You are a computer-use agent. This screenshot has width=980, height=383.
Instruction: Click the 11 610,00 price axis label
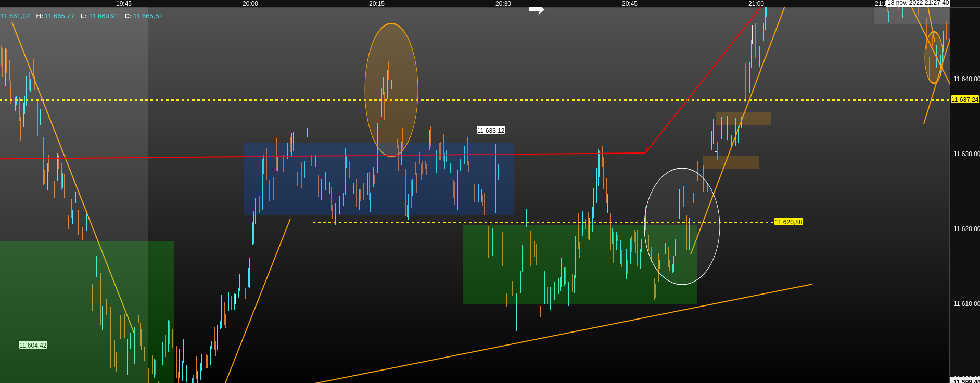click(966, 304)
